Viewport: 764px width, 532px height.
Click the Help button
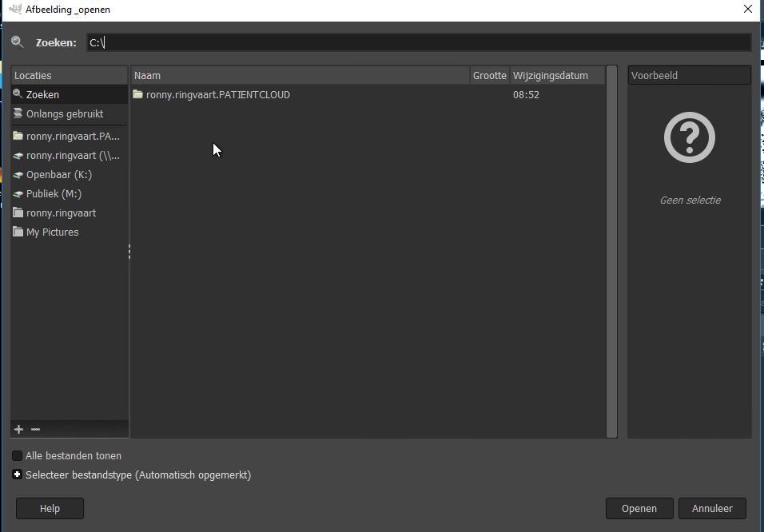50,509
